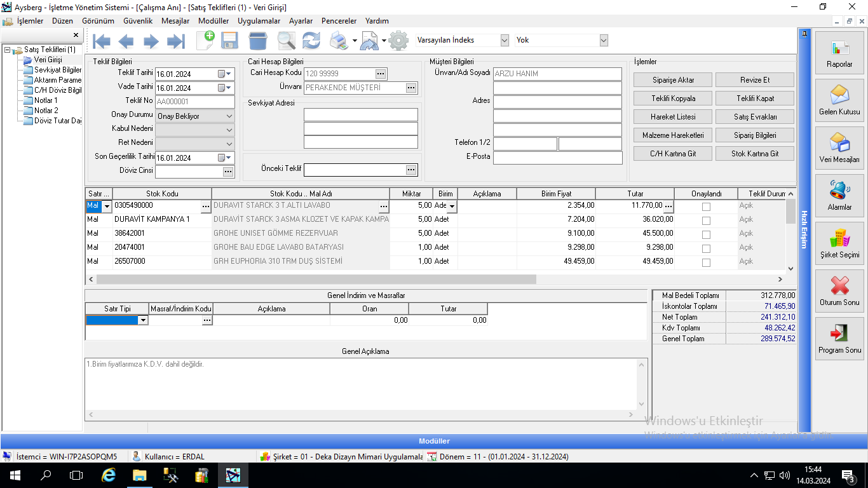868x488 pixels.
Task: Open the Ayarlar menu
Action: click(301, 21)
